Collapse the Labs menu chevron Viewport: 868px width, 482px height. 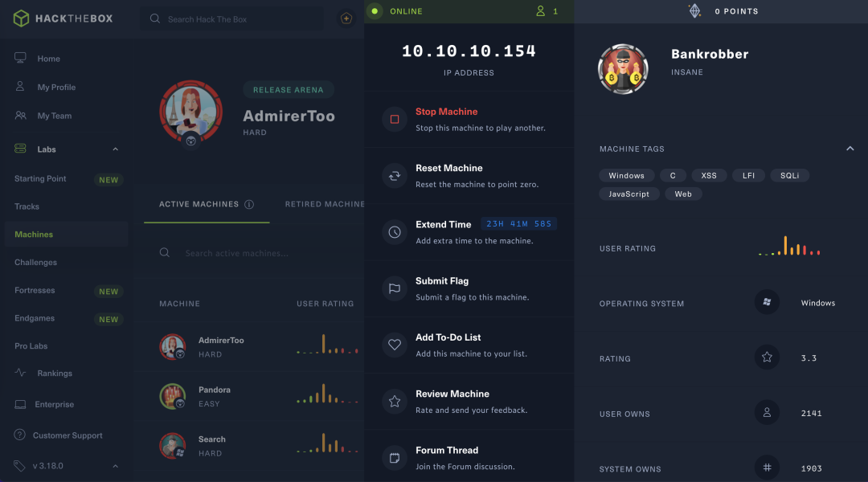pos(115,149)
